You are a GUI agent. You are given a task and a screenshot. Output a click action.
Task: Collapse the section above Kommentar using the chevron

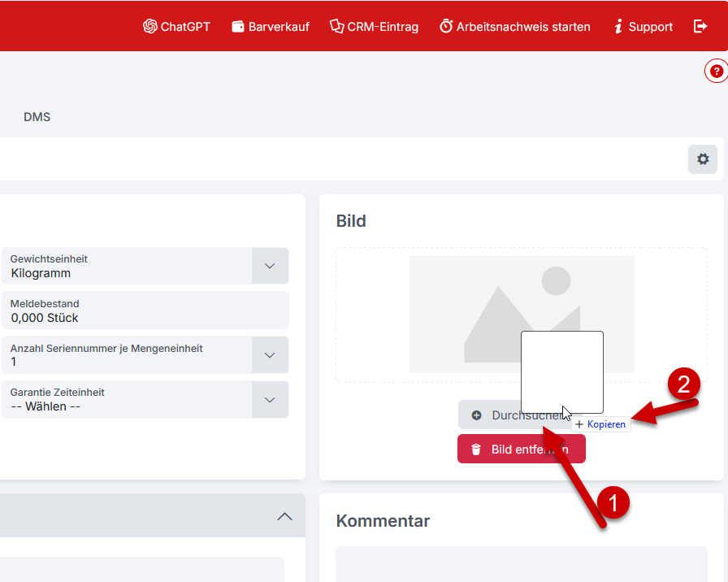click(284, 516)
